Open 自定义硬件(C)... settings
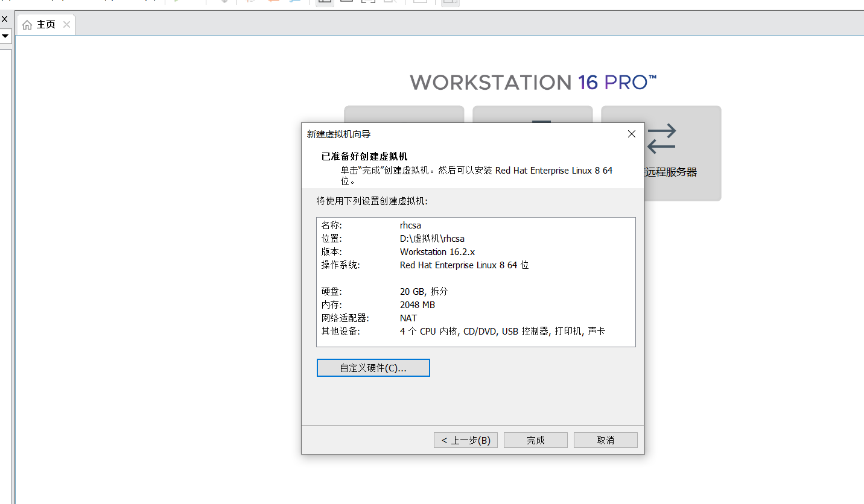Viewport: 864px width, 504px height. click(373, 368)
